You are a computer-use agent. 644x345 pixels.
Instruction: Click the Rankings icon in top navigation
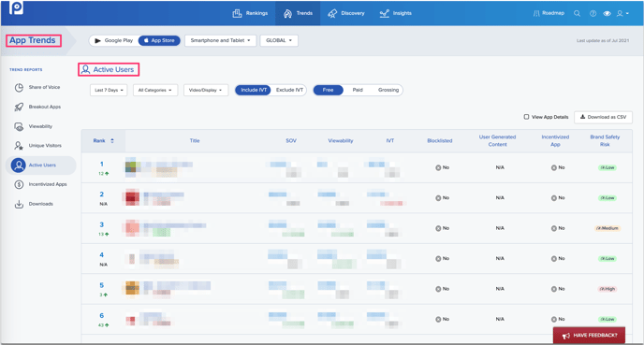pos(237,13)
